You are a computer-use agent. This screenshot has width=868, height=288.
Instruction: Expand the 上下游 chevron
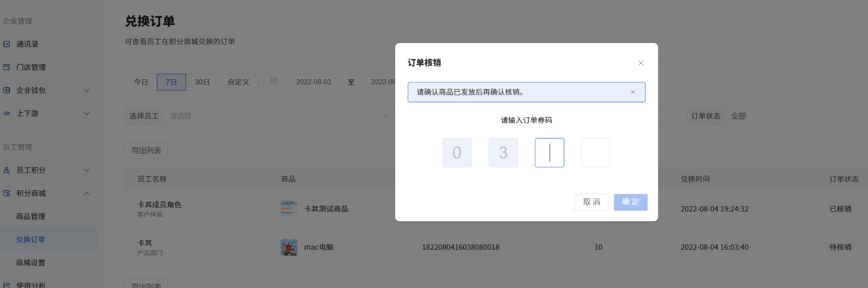click(x=87, y=113)
